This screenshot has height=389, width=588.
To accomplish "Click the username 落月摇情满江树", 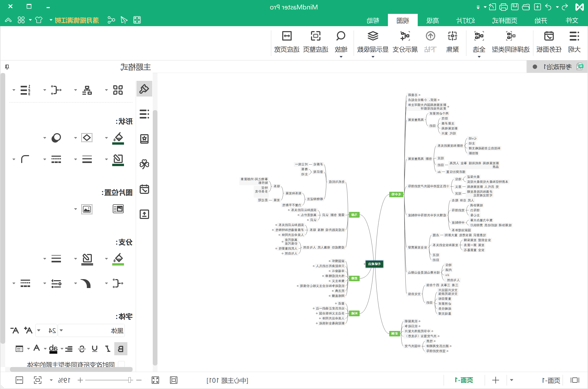I will pos(77,20).
